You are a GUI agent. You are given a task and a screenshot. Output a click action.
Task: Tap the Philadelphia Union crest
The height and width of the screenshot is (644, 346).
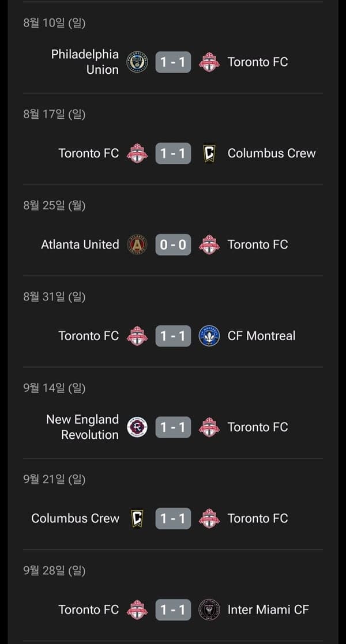tap(137, 62)
